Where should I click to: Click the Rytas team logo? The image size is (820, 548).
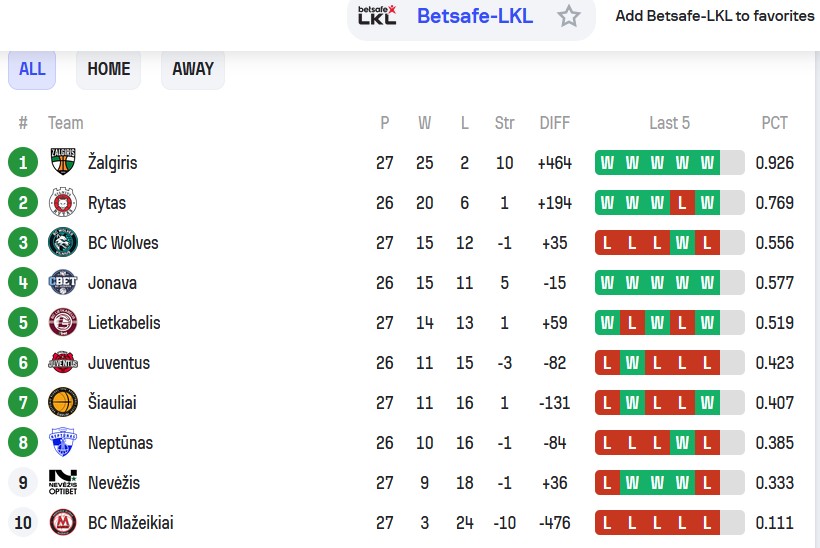[63, 202]
